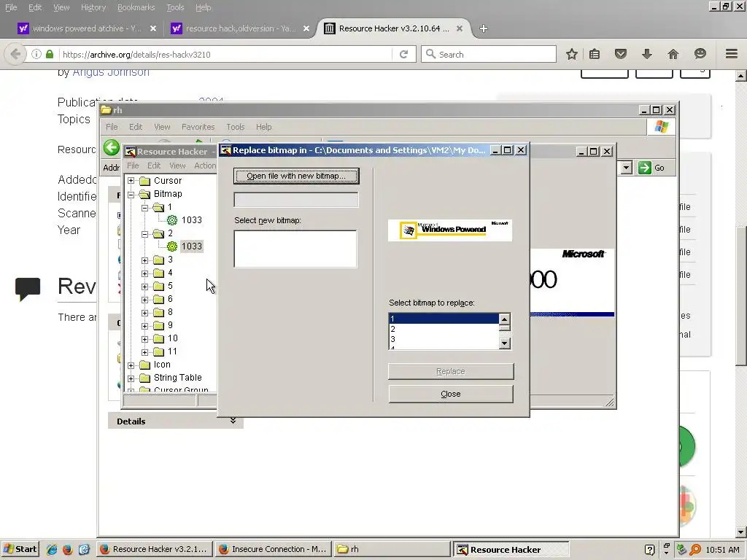Expand Bitmap subfolder 9

pos(145,326)
